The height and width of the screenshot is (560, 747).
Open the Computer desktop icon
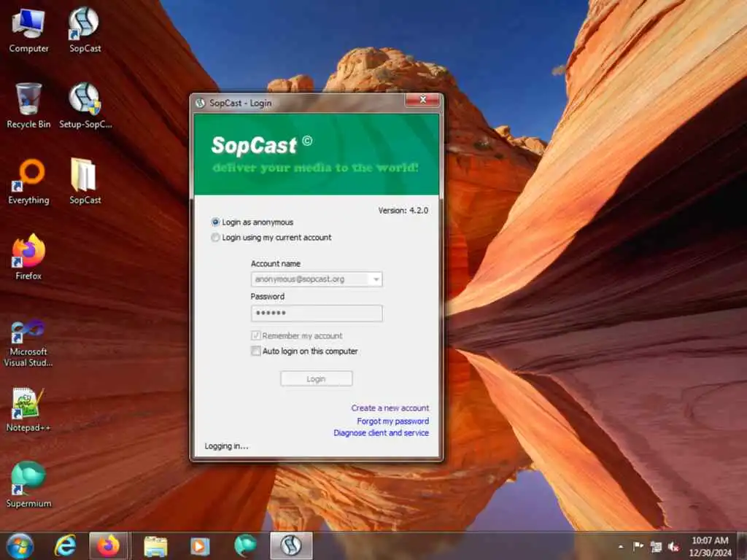click(x=28, y=31)
